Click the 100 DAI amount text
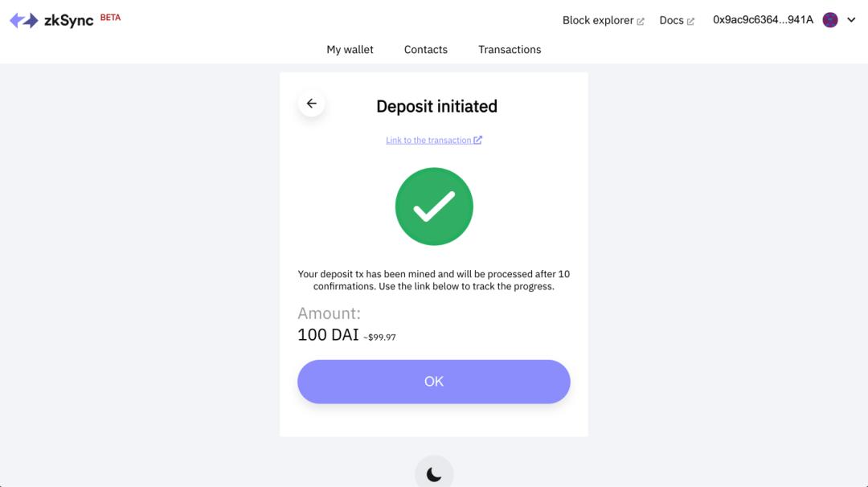Viewport: 868px width, 487px height. pos(328,335)
